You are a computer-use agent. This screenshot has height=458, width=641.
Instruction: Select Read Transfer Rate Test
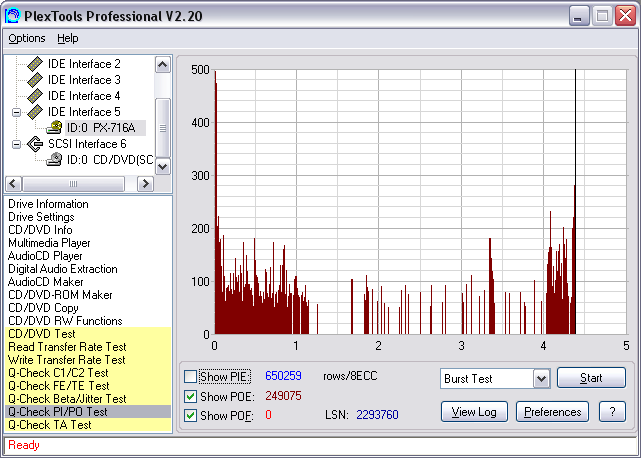(x=88, y=347)
